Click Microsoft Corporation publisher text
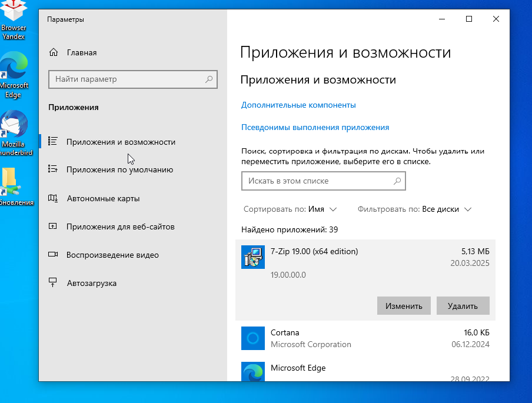The image size is (532, 403). 311,344
